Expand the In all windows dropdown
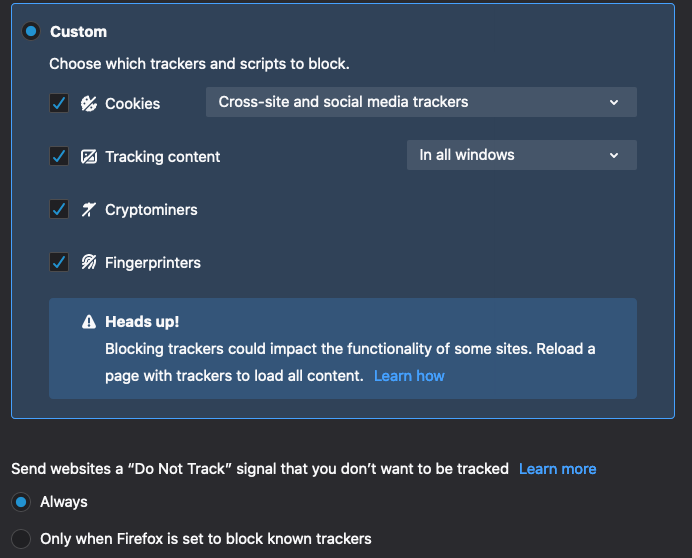 520,155
